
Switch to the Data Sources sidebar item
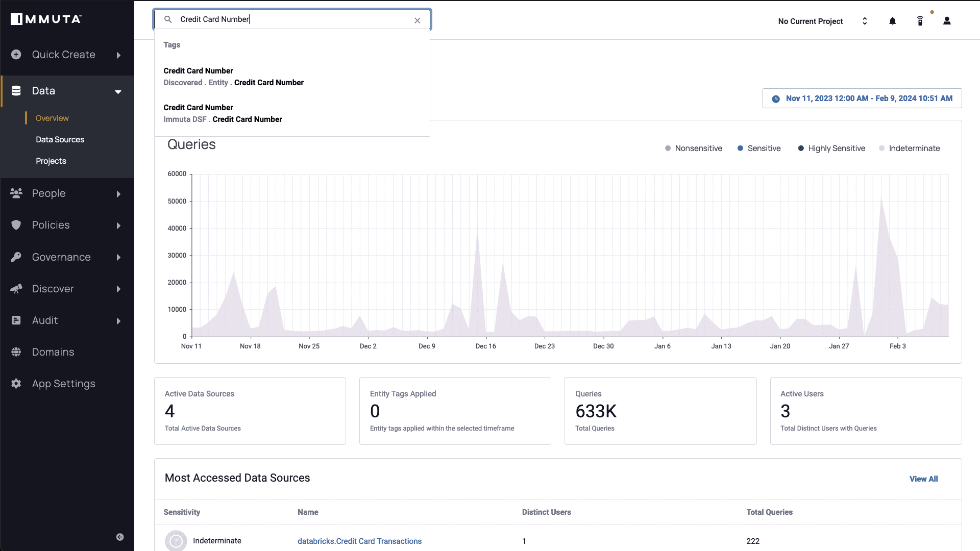[x=60, y=139]
